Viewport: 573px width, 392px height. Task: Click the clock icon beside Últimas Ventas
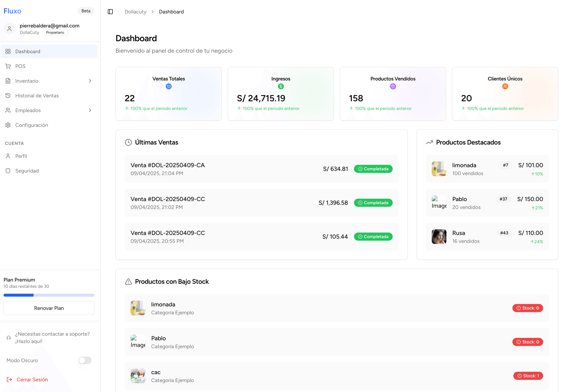pos(128,143)
